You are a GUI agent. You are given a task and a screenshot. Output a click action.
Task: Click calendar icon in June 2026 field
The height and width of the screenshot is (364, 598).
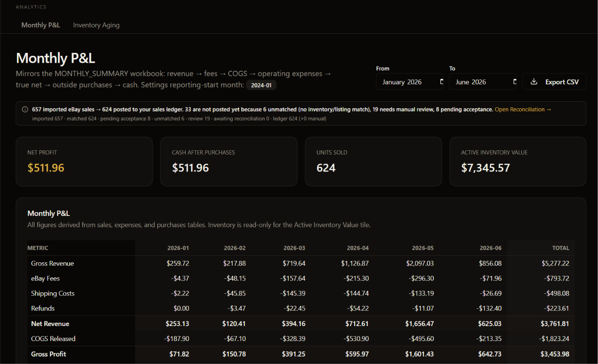pos(515,82)
